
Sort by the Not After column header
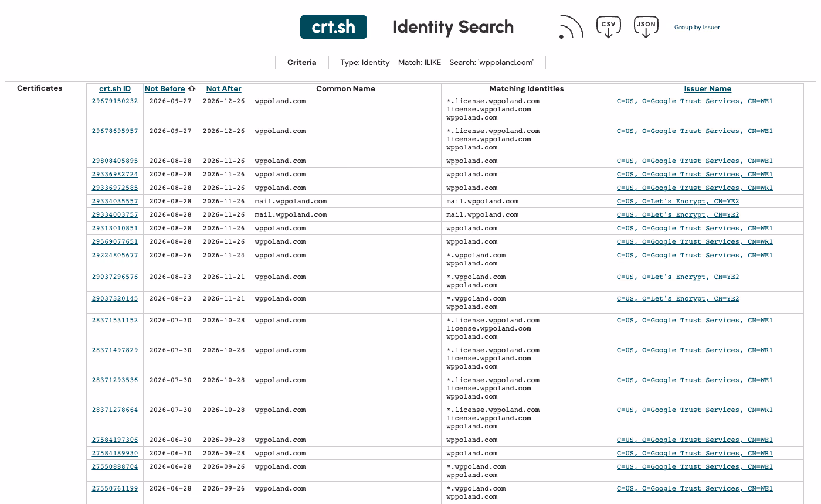point(224,89)
